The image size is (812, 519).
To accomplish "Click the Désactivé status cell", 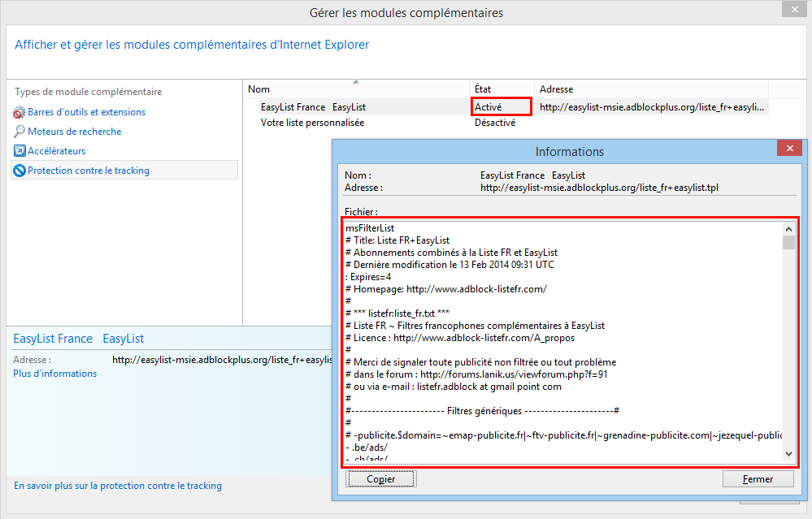I will [495, 123].
